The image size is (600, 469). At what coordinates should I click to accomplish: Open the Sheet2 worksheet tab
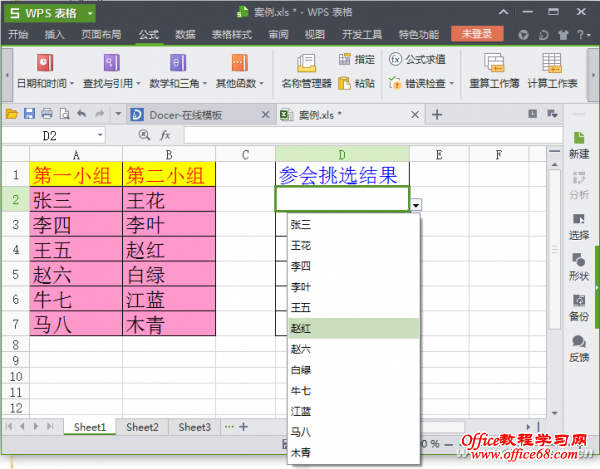pos(141,427)
